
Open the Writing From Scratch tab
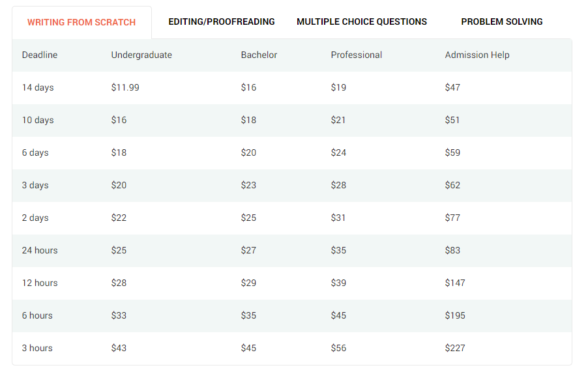pyautogui.click(x=81, y=23)
